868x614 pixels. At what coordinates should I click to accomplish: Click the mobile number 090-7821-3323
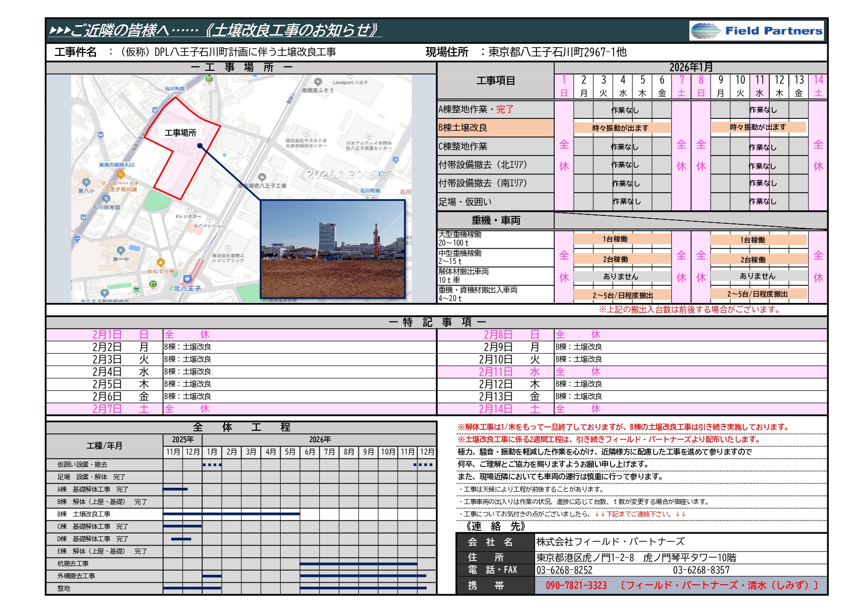coord(576,585)
